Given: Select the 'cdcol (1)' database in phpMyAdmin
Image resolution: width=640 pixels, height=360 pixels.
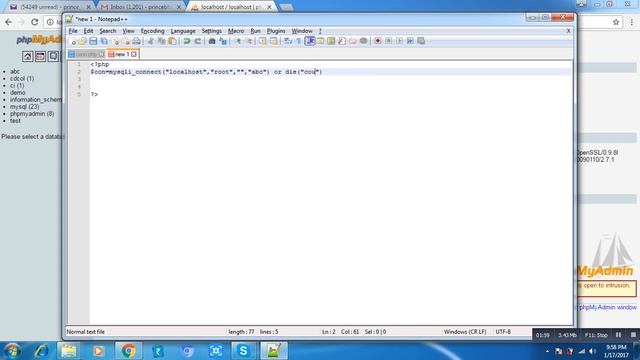Looking at the screenshot, I should [22, 78].
